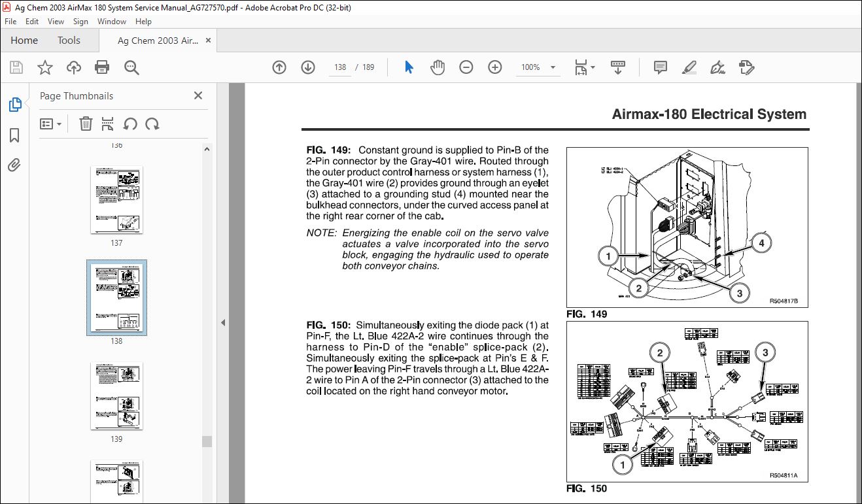Open Page Thumbnails sidebar icon
The width and height of the screenshot is (862, 504).
(x=14, y=104)
